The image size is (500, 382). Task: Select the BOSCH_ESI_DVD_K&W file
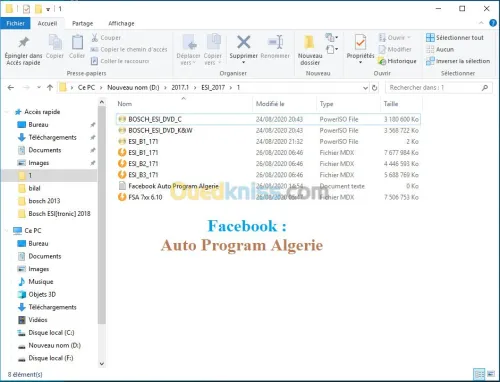click(268, 130)
